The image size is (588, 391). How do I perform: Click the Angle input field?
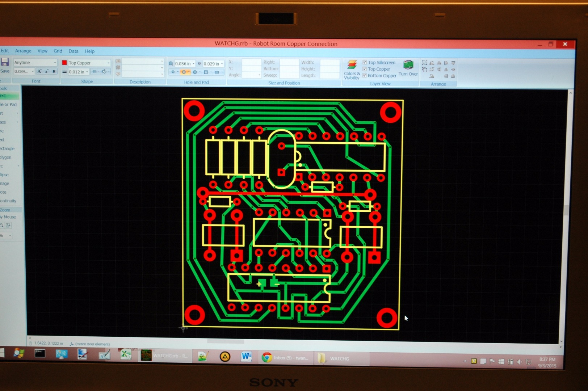(x=251, y=75)
